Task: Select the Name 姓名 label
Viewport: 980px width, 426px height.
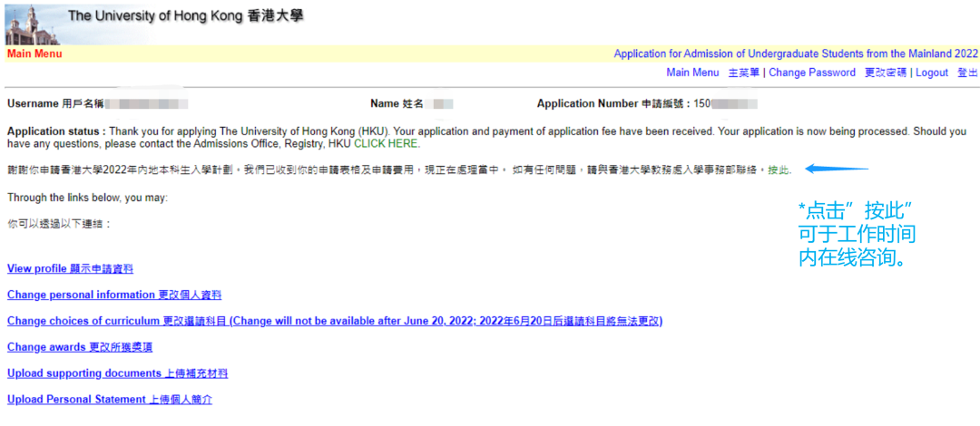Action: coord(397,103)
